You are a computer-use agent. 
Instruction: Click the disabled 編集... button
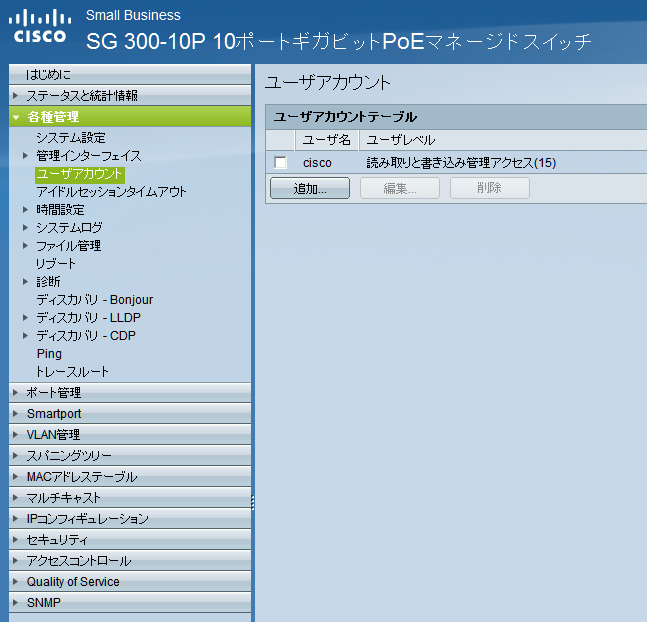pos(400,188)
